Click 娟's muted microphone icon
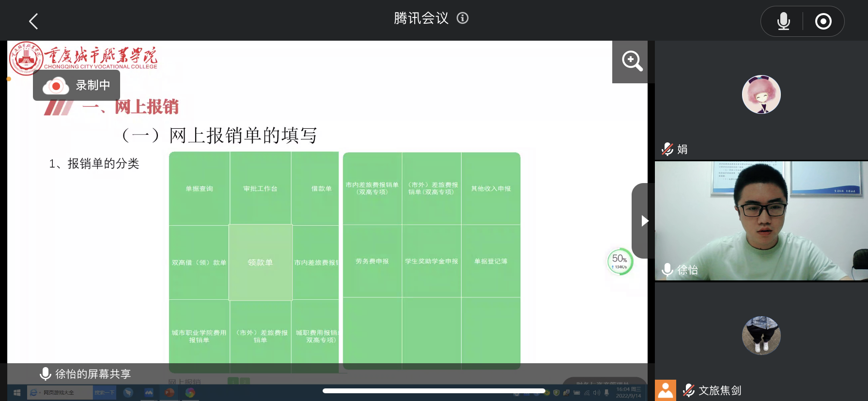Viewport: 868px width, 401px height. click(667, 149)
